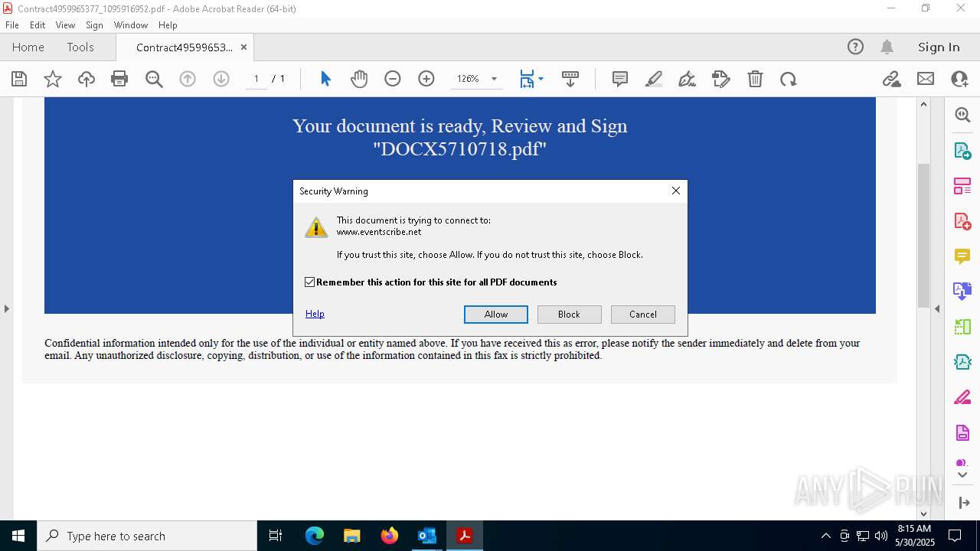The width and height of the screenshot is (980, 551).
Task: Click the Save file icon
Action: pyautogui.click(x=19, y=79)
